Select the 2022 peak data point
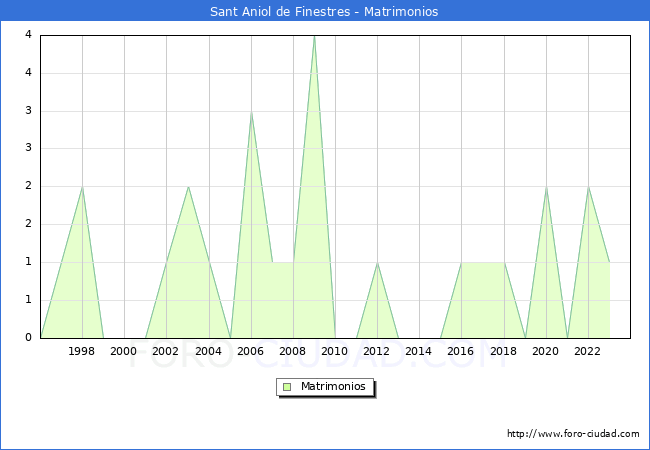Screen dimensions: 650x450 tap(588, 187)
